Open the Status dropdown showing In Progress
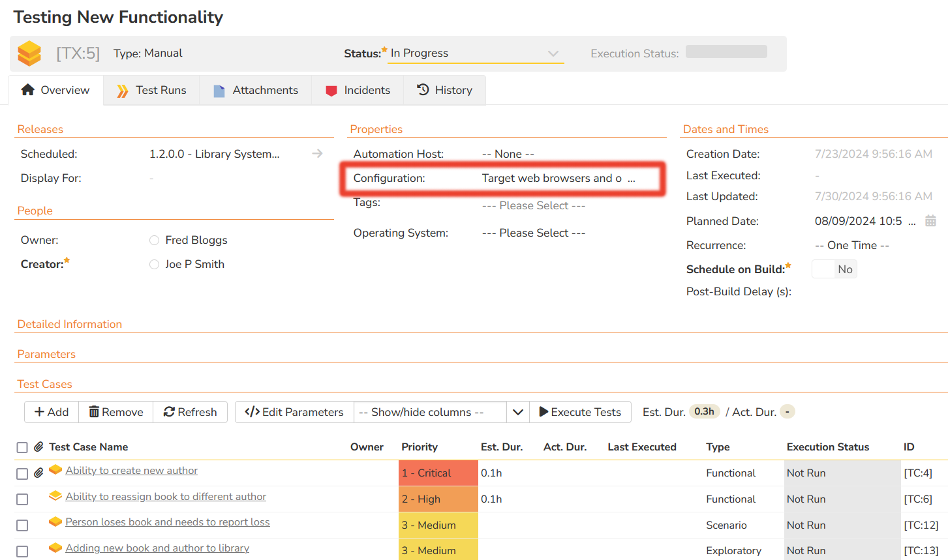 click(x=475, y=53)
